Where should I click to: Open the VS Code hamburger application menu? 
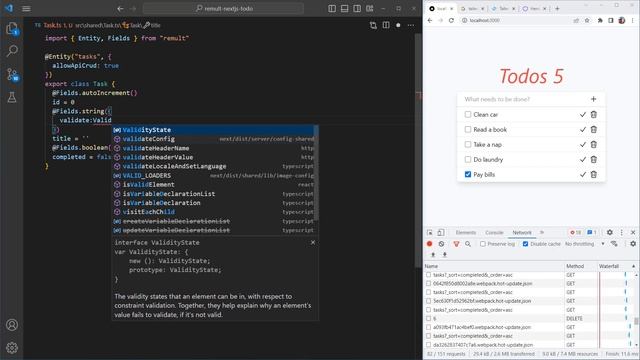pos(26,9)
